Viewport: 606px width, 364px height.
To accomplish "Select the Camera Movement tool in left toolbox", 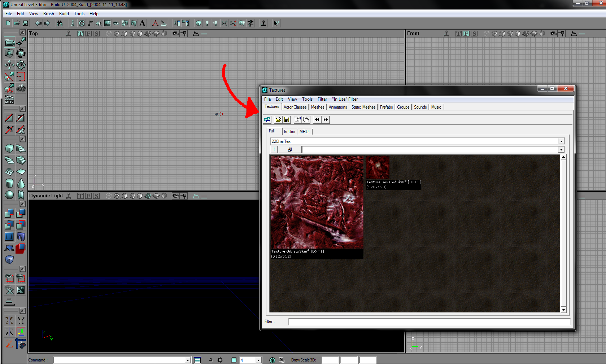I will (x=9, y=42).
